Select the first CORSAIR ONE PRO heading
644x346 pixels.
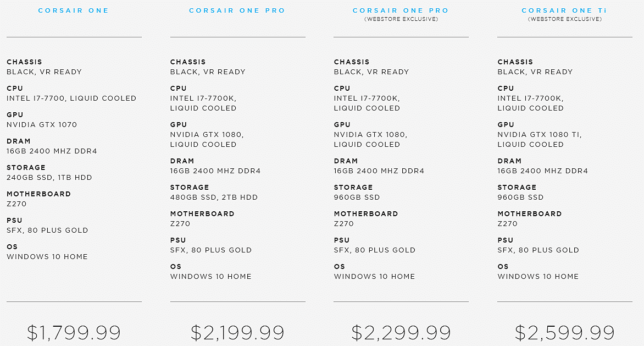tap(237, 10)
